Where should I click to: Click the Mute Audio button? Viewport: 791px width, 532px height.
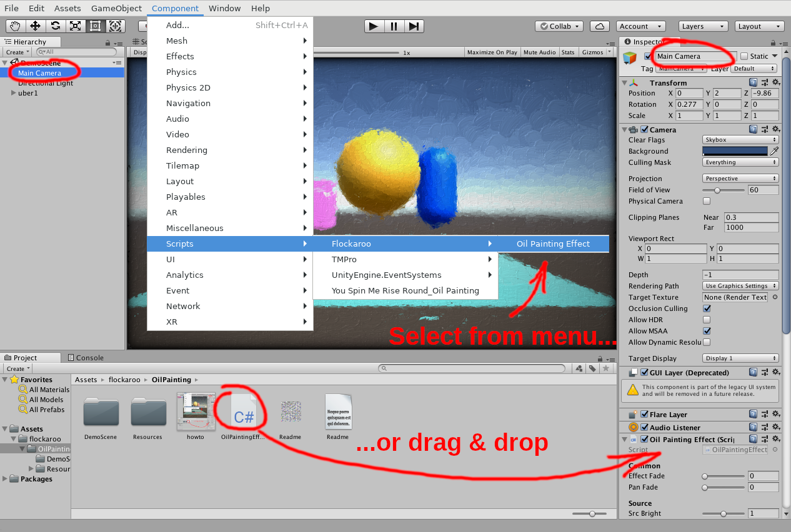pos(539,52)
